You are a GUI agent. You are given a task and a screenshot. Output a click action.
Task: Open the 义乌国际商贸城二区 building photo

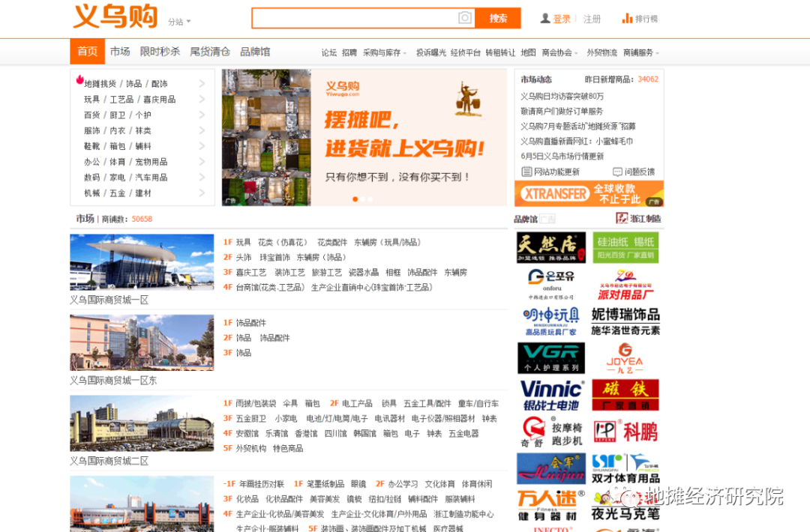click(x=142, y=423)
